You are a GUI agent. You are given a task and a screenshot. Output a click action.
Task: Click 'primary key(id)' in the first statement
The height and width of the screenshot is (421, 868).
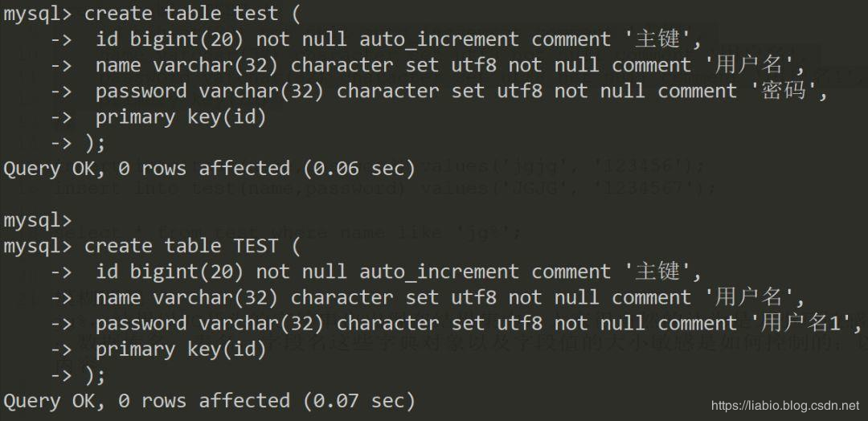(x=181, y=116)
